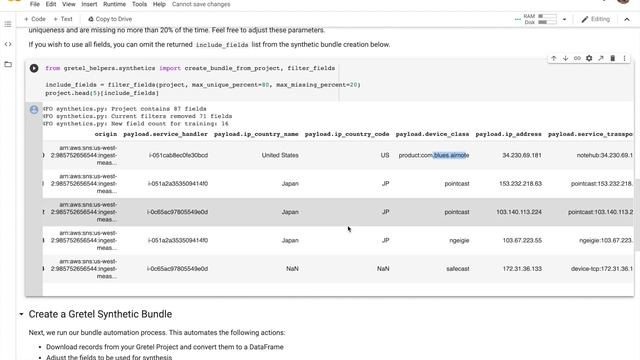Move cell up arrow
Screen dimensions: 640x360
coord(553,58)
